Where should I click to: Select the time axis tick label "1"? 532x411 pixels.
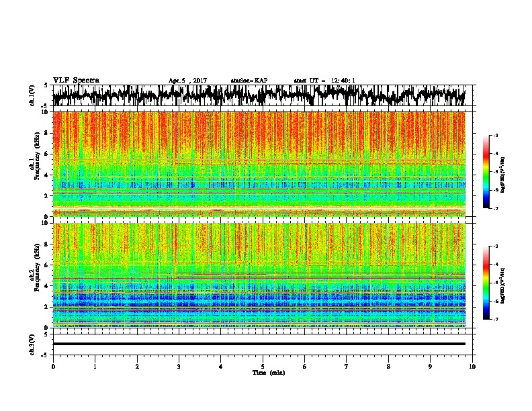pos(95,367)
